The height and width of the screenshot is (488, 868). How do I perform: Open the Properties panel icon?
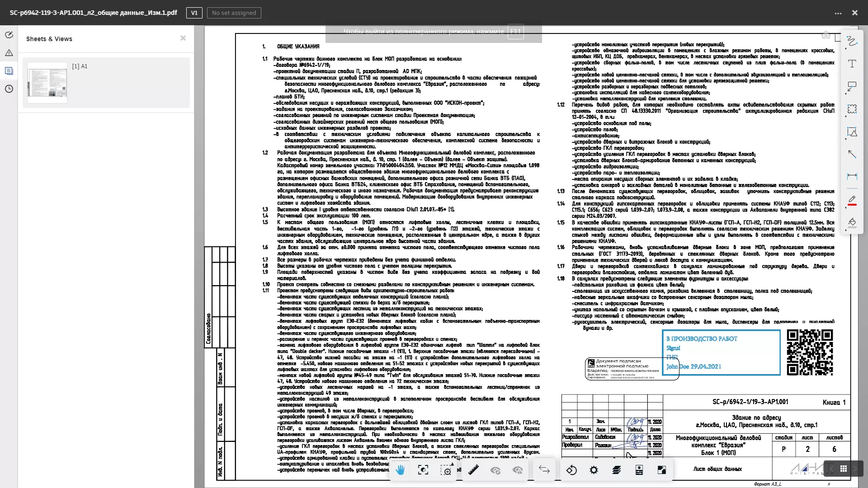[x=639, y=470]
